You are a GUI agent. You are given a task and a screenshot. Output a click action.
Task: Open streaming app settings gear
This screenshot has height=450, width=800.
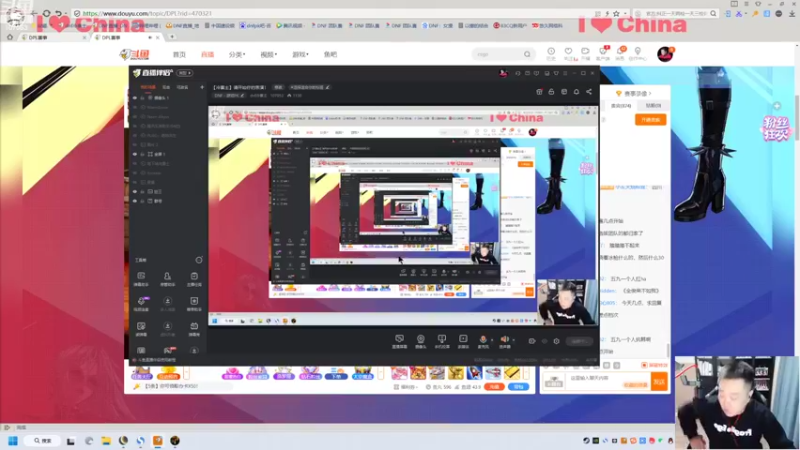point(557,341)
